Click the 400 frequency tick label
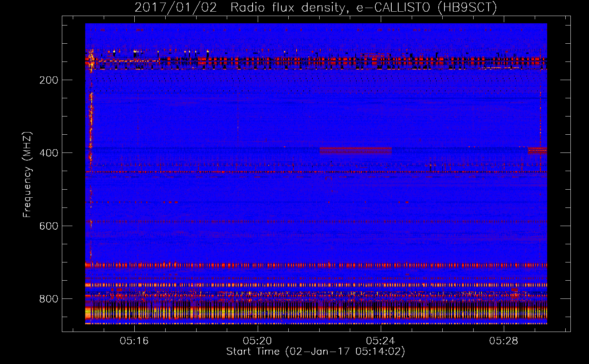Viewport: 589px width, 364px height. click(x=49, y=153)
